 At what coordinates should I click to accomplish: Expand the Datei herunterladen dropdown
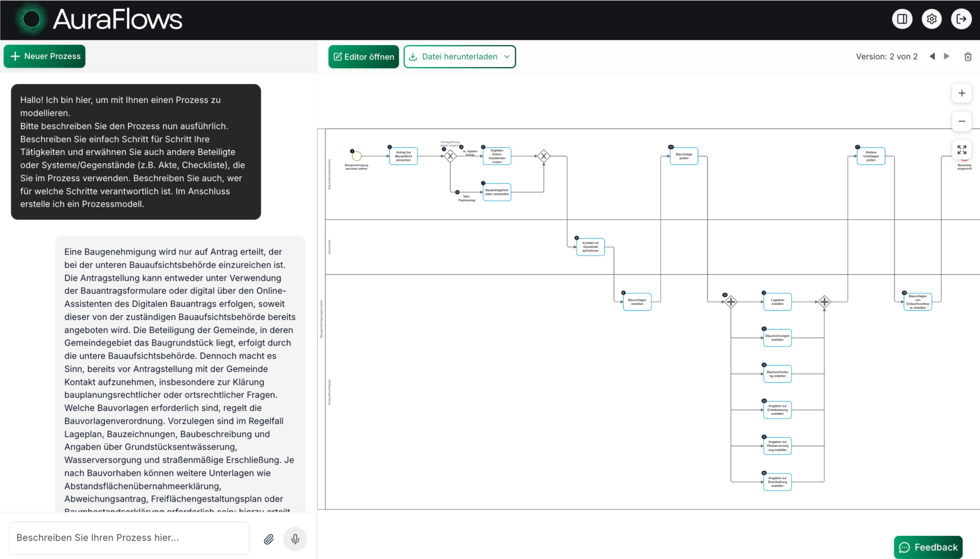(x=459, y=57)
